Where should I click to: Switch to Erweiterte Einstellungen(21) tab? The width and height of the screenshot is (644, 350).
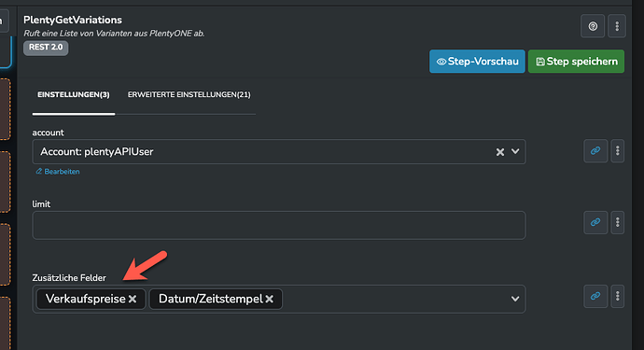[x=189, y=95]
